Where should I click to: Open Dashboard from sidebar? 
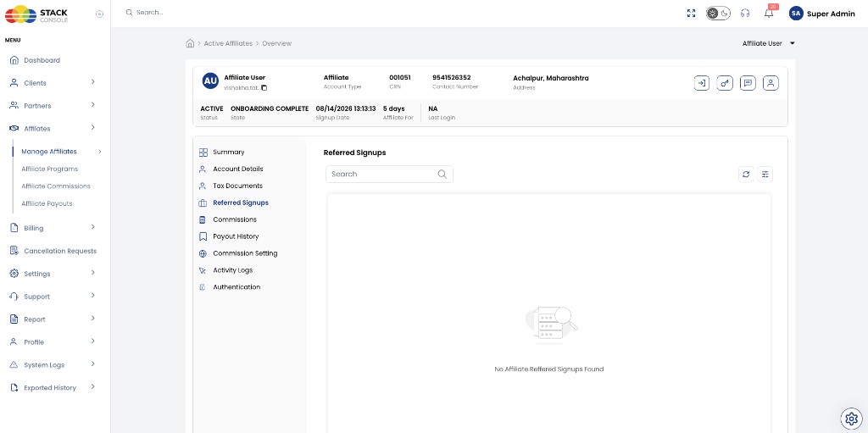pos(42,60)
